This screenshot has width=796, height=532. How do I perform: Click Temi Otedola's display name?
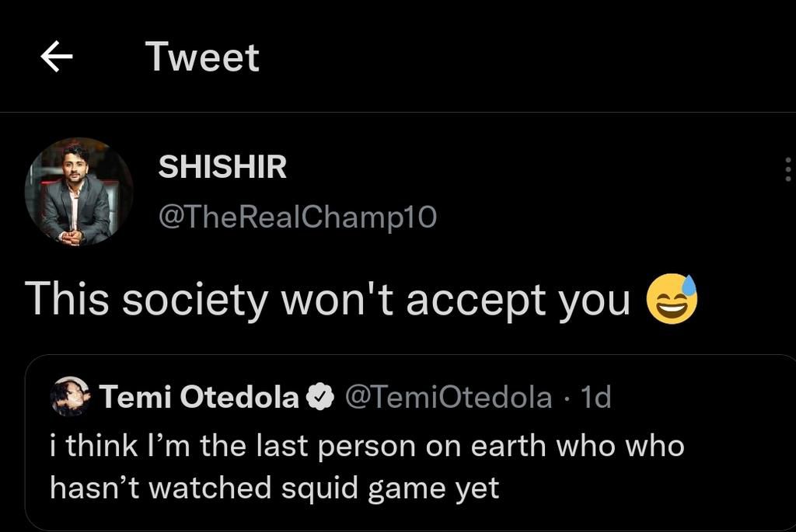pos(199,396)
